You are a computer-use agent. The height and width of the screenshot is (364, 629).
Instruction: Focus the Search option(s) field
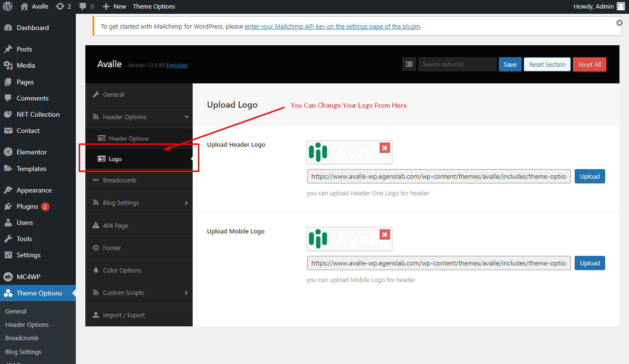pyautogui.click(x=457, y=64)
